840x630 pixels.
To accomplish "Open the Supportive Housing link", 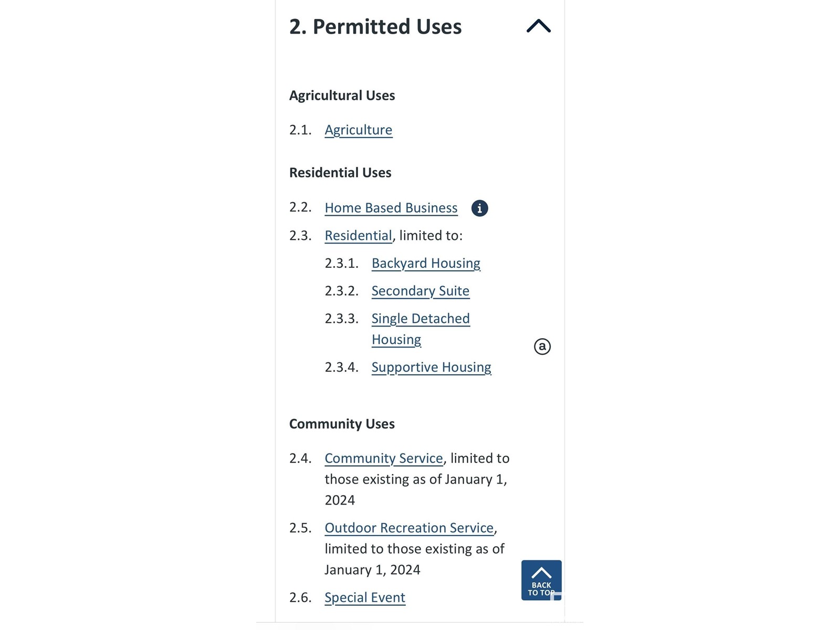I will [432, 367].
